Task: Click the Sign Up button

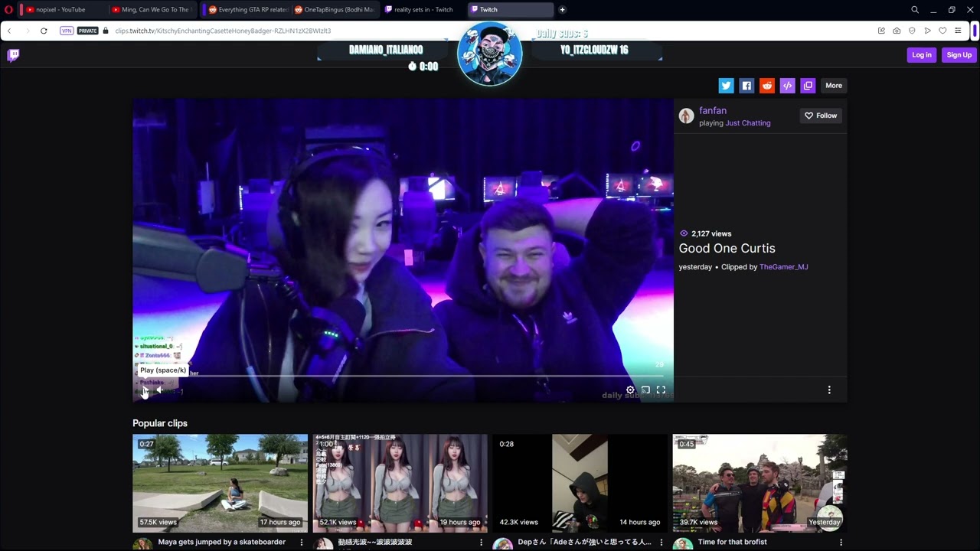Action: (x=959, y=55)
